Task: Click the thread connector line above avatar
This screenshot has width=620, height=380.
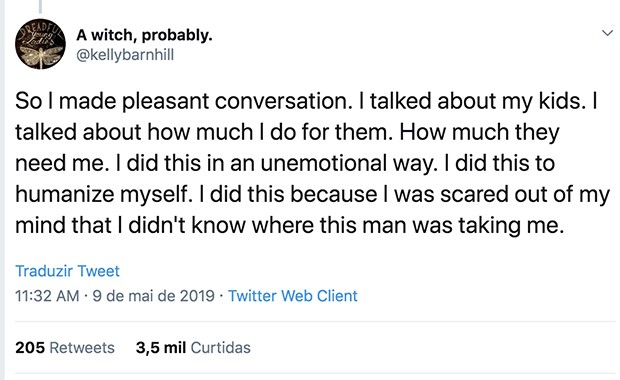Action: tap(40, 6)
